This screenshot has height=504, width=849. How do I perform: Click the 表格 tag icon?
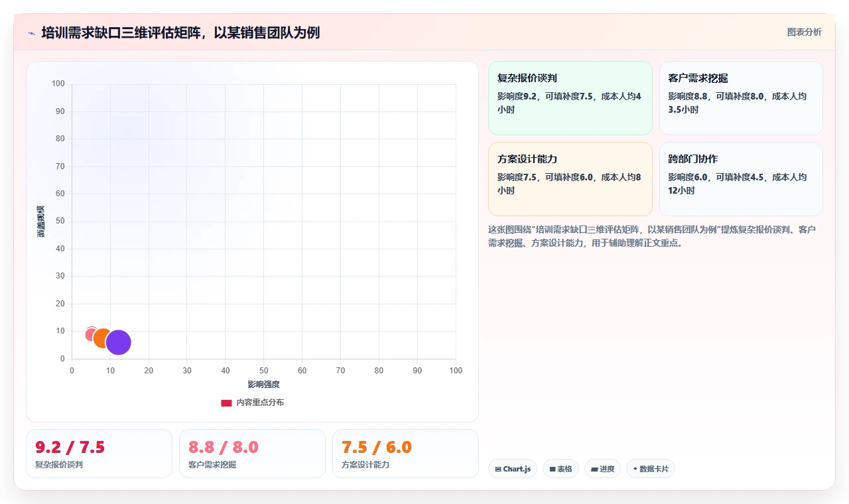coord(553,469)
